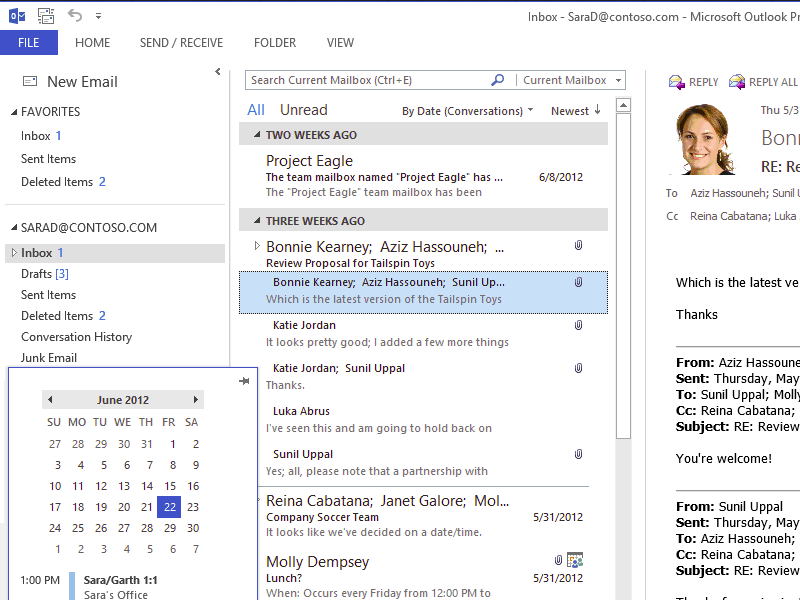Click Bonnie Kearney's contact photo
The image size is (800, 600).
click(x=705, y=139)
